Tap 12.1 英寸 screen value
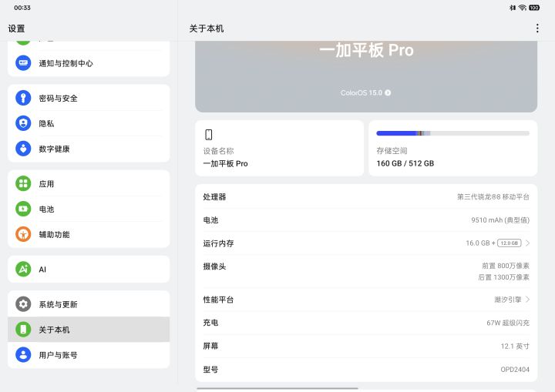This screenshot has width=555, height=392. [515, 346]
